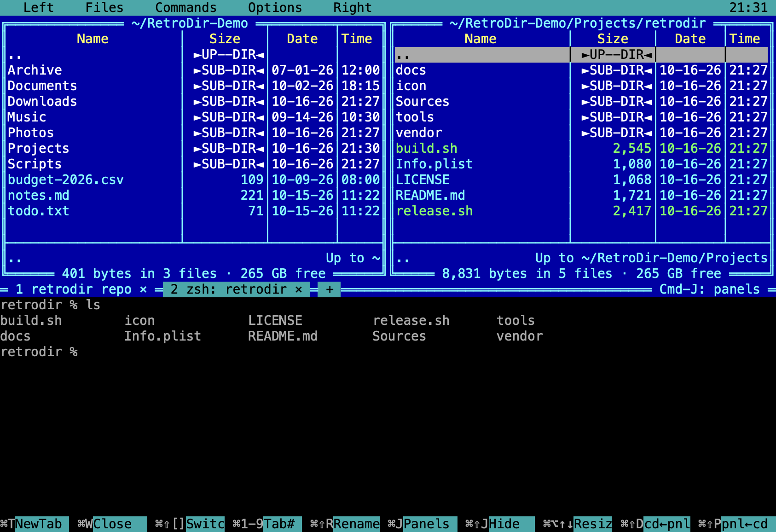The height and width of the screenshot is (532, 776).
Task: Select the tools folder in right panel
Action: tap(582, 117)
